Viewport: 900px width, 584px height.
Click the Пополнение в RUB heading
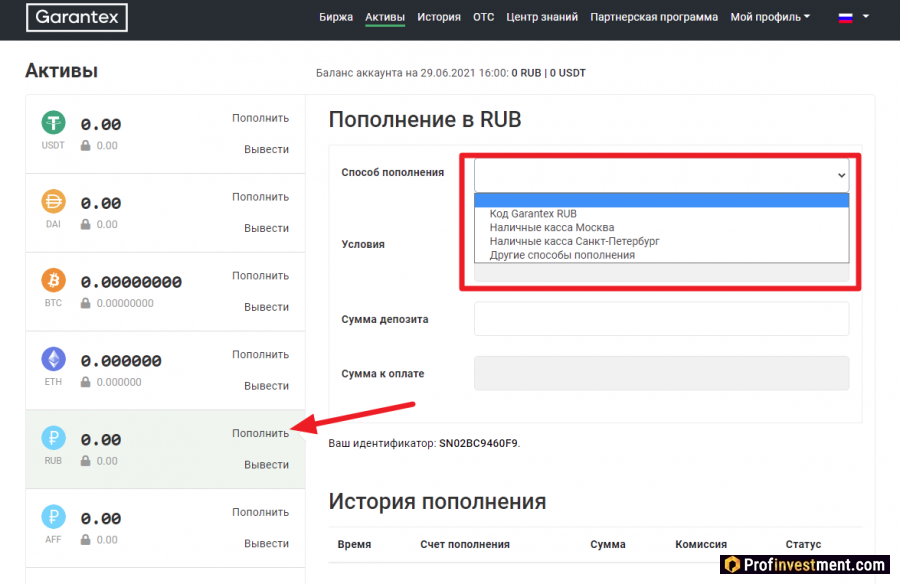425,119
